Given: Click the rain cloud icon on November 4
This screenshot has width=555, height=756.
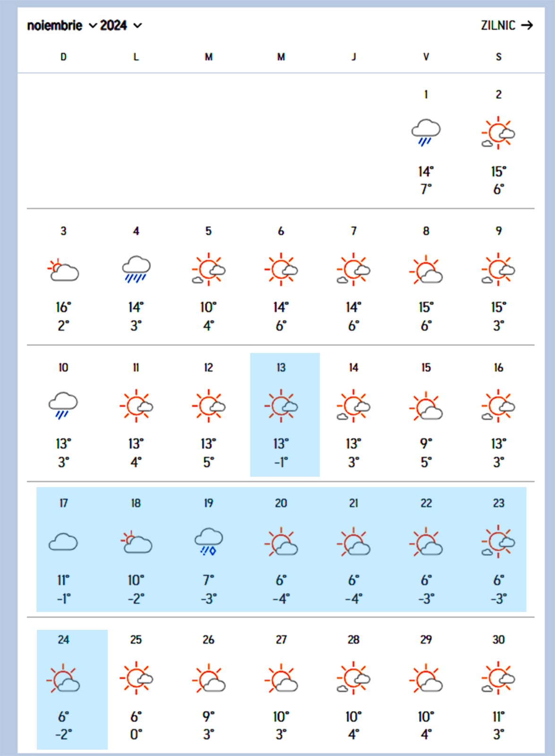Looking at the screenshot, I should [136, 269].
